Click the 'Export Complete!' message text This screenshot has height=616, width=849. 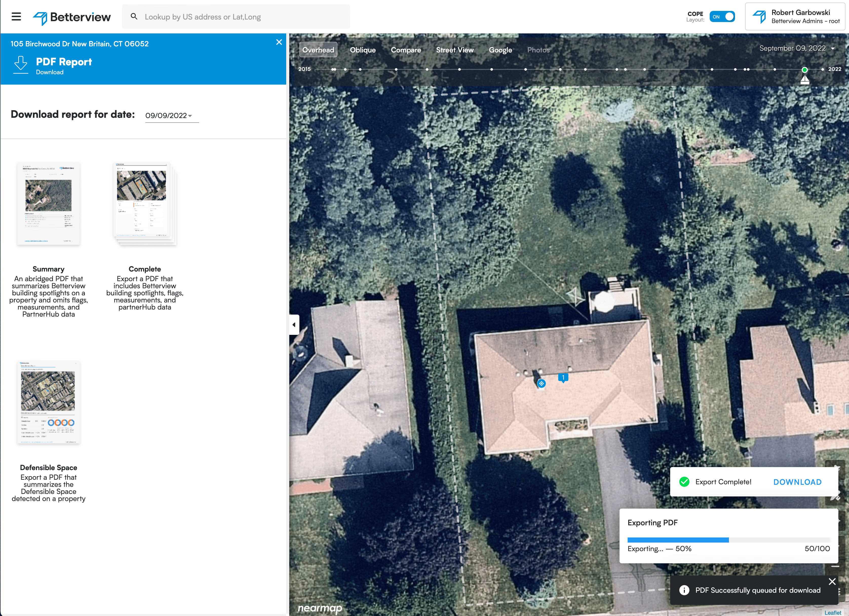point(724,482)
